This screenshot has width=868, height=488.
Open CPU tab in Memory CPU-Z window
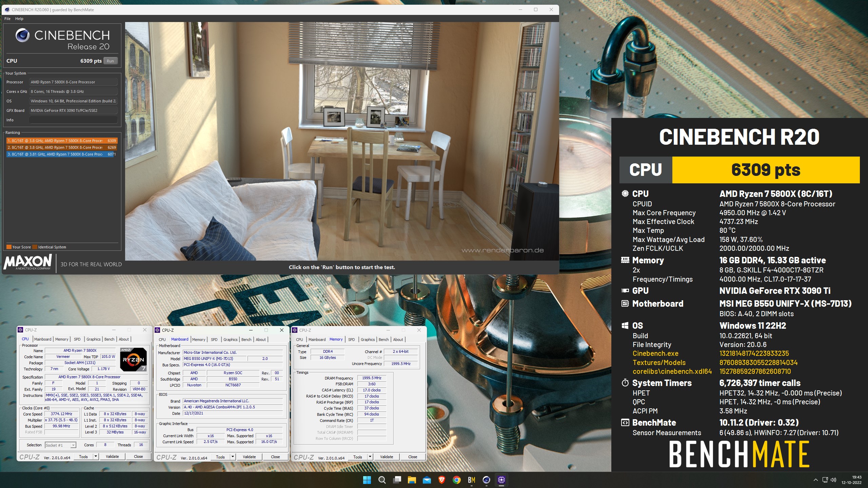299,340
